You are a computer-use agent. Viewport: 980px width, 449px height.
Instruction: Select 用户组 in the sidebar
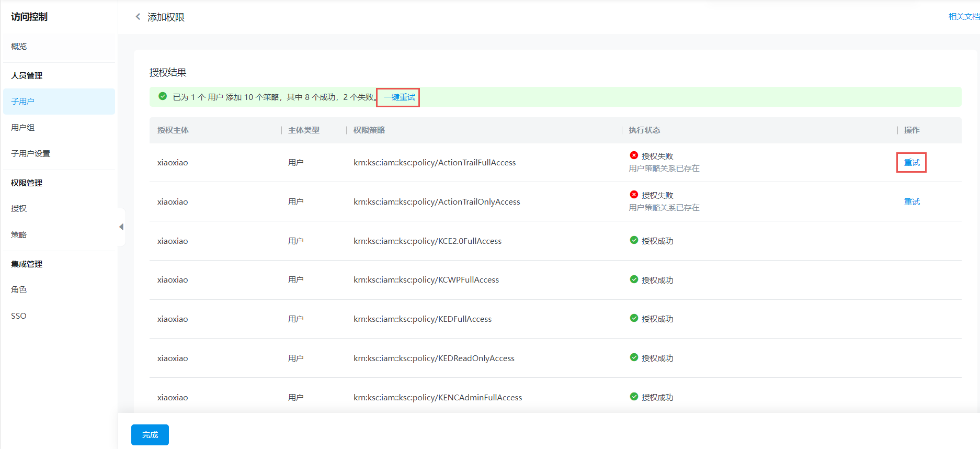pyautogui.click(x=23, y=128)
